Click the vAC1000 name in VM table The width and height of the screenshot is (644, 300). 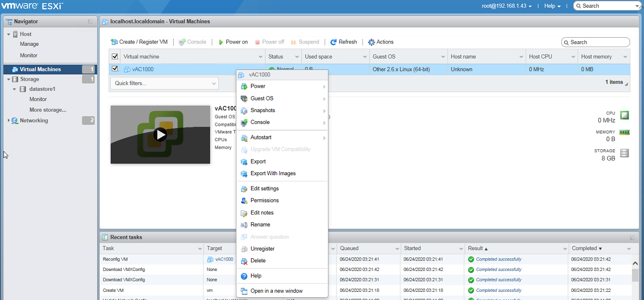tap(143, 69)
